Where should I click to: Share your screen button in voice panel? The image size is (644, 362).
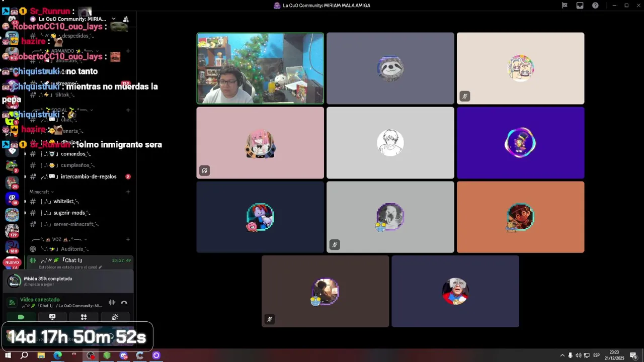[52, 317]
